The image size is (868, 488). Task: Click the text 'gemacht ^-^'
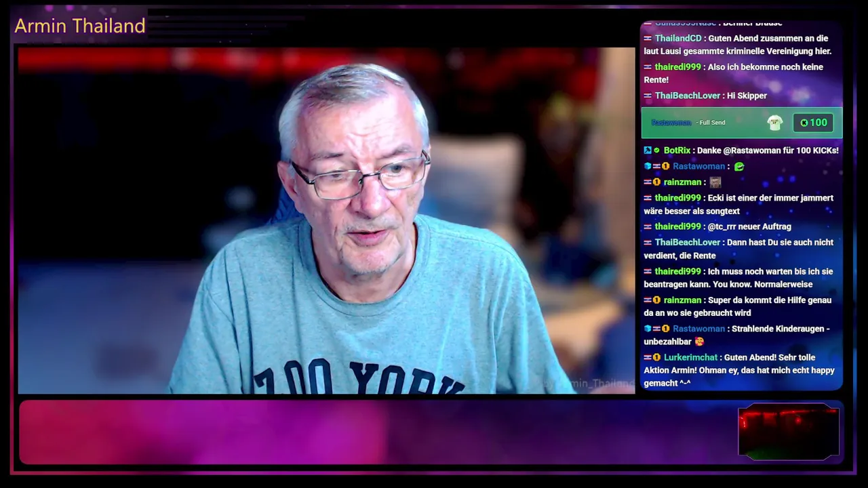pos(667,384)
